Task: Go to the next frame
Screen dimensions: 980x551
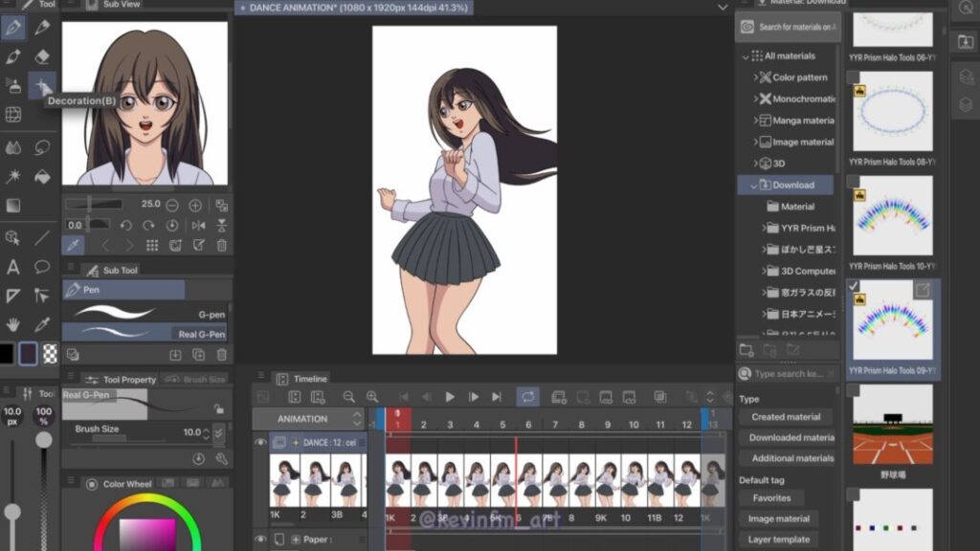Action: (474, 397)
